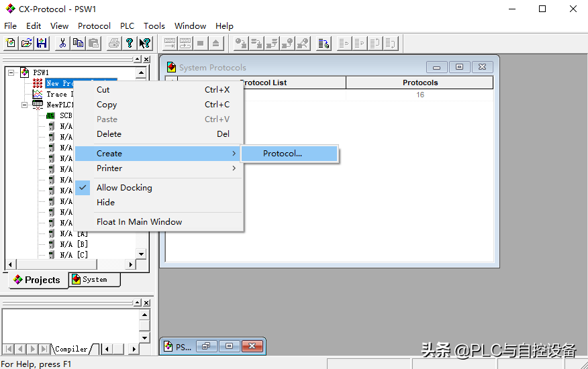Activate the context Help pointer icon
Screen dimensions: 588x369
(144, 43)
